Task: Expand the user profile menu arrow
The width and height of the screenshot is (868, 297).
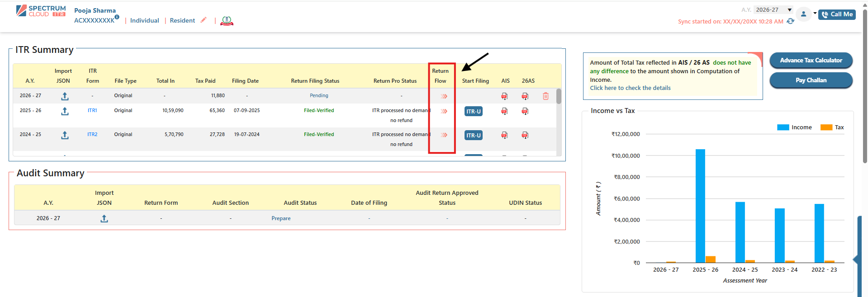Action: pos(815,13)
